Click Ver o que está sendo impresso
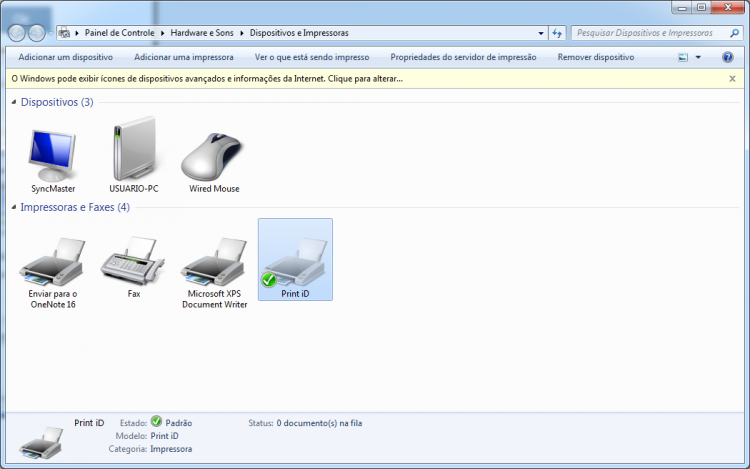750x469 pixels. click(312, 57)
